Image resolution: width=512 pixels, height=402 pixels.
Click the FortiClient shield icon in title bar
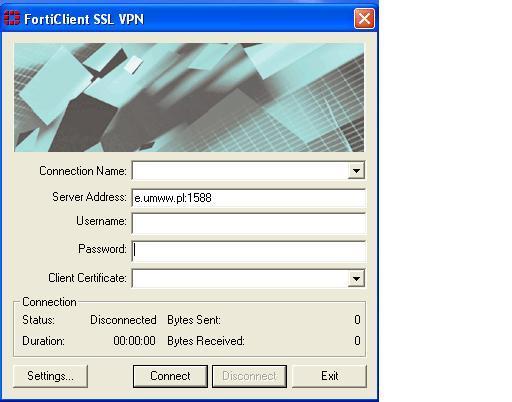coord(12,18)
